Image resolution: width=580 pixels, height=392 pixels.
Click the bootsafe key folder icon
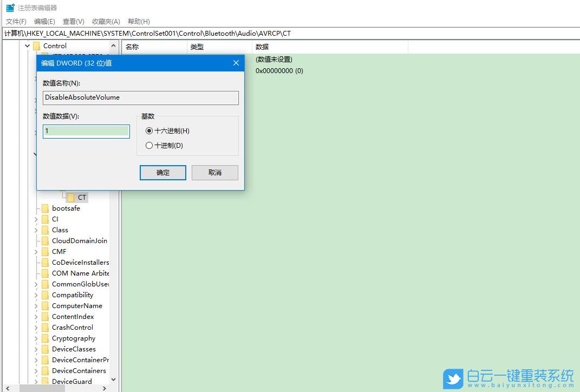point(45,208)
